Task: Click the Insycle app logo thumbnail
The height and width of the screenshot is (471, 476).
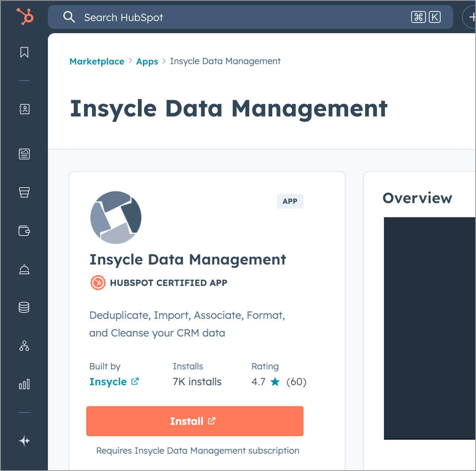Action: click(x=116, y=218)
